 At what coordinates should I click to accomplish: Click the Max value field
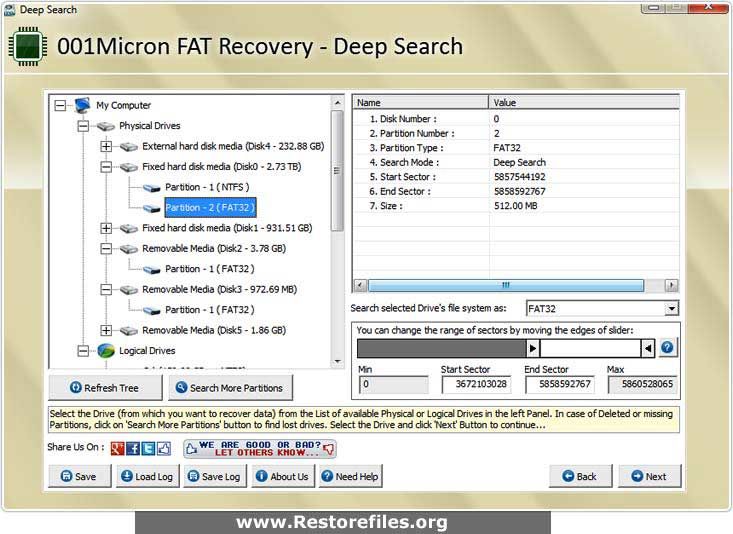pos(643,384)
